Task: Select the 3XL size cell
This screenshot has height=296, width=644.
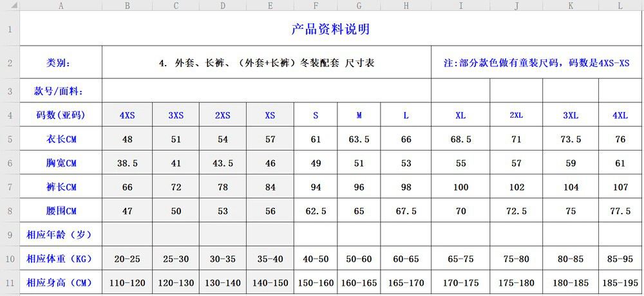Action: tap(571, 115)
